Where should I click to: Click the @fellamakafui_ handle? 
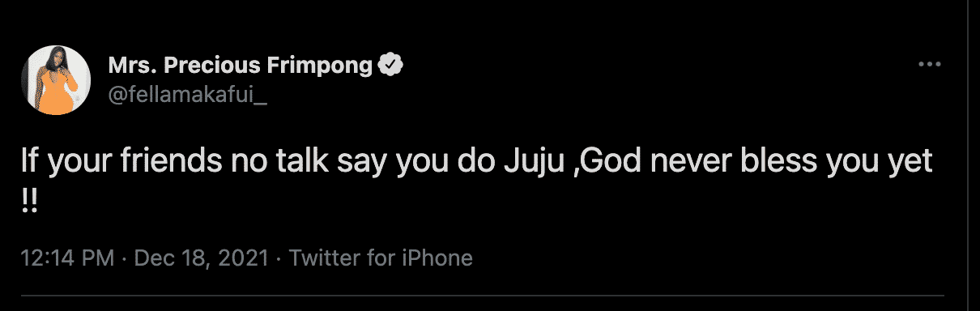(x=173, y=92)
